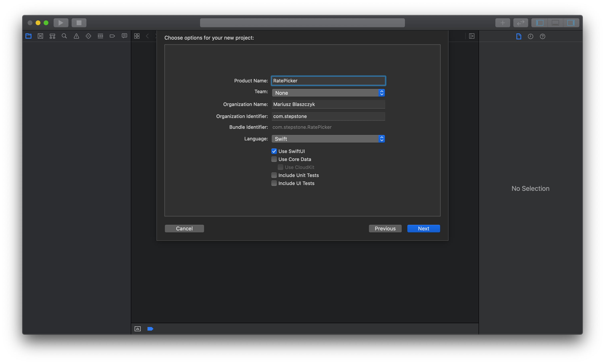
Task: Open the Breakpoint navigator icon
Action: 112,36
